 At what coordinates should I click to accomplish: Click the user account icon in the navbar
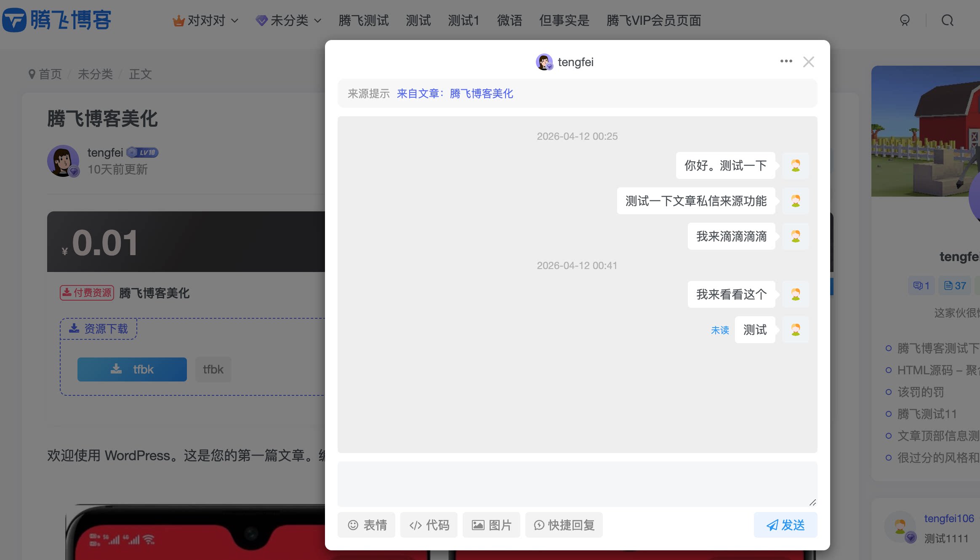(904, 20)
